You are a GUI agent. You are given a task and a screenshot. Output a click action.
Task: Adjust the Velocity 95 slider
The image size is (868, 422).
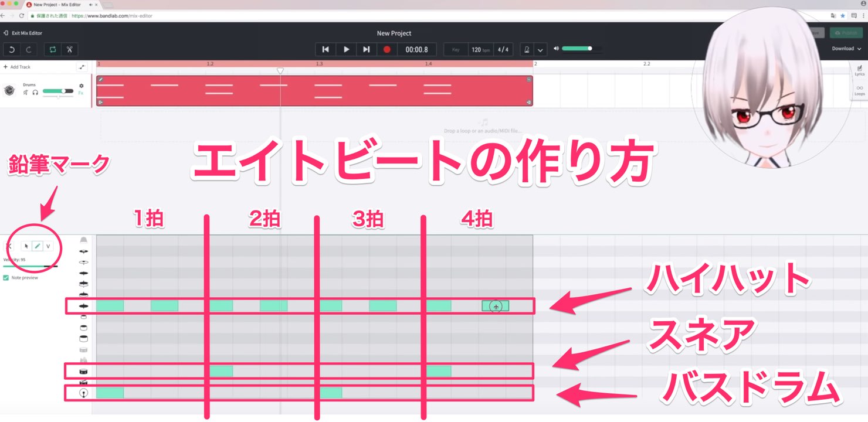[30, 266]
